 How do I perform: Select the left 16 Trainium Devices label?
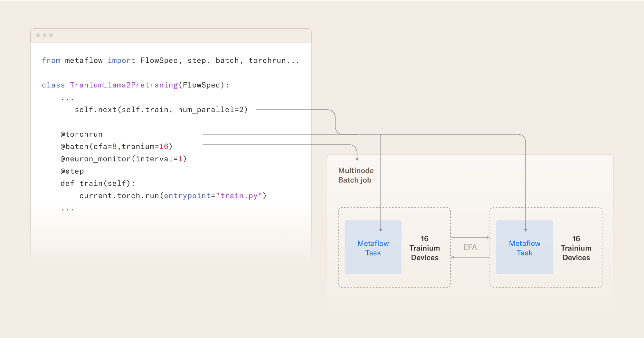point(424,248)
